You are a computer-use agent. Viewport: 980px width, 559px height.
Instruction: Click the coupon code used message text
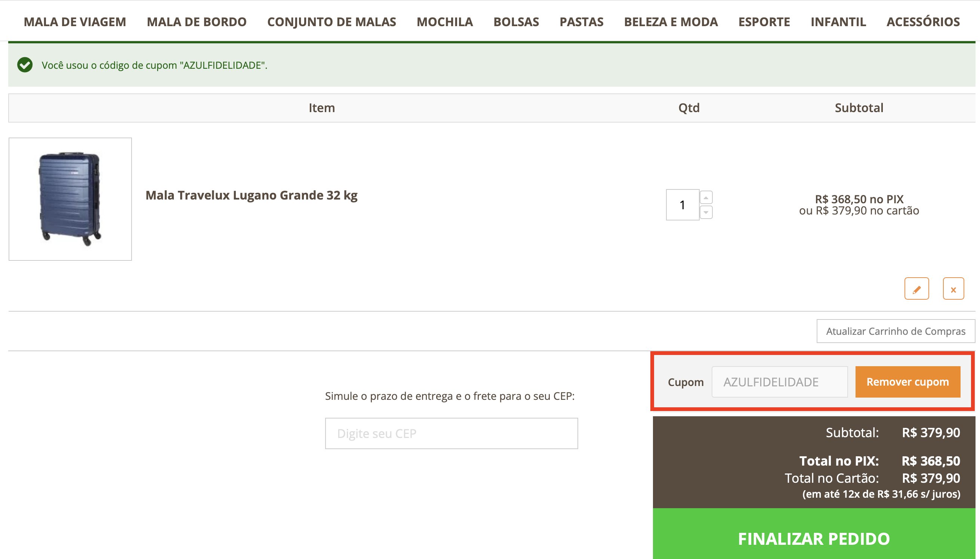coord(154,65)
